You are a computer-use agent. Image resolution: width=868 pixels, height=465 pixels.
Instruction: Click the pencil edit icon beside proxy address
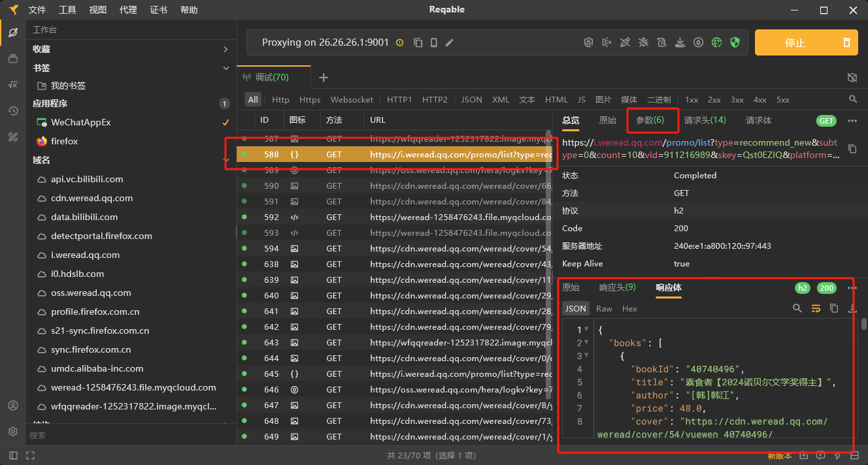[449, 42]
